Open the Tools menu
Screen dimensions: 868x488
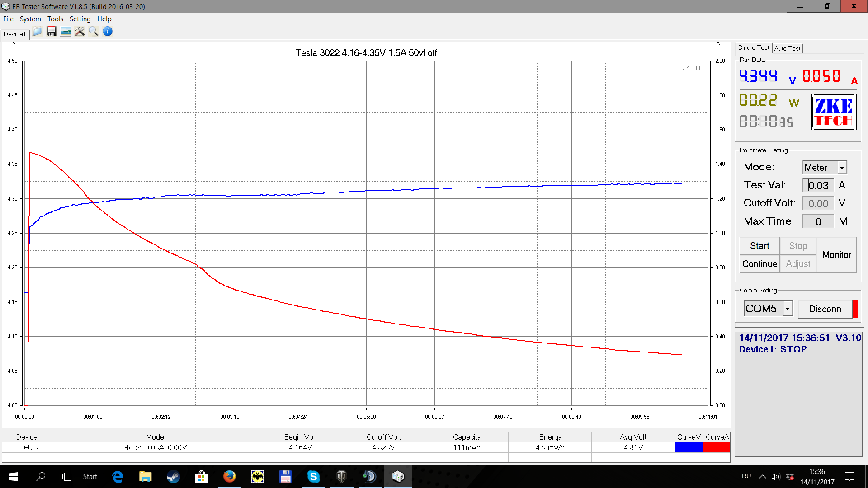(55, 19)
